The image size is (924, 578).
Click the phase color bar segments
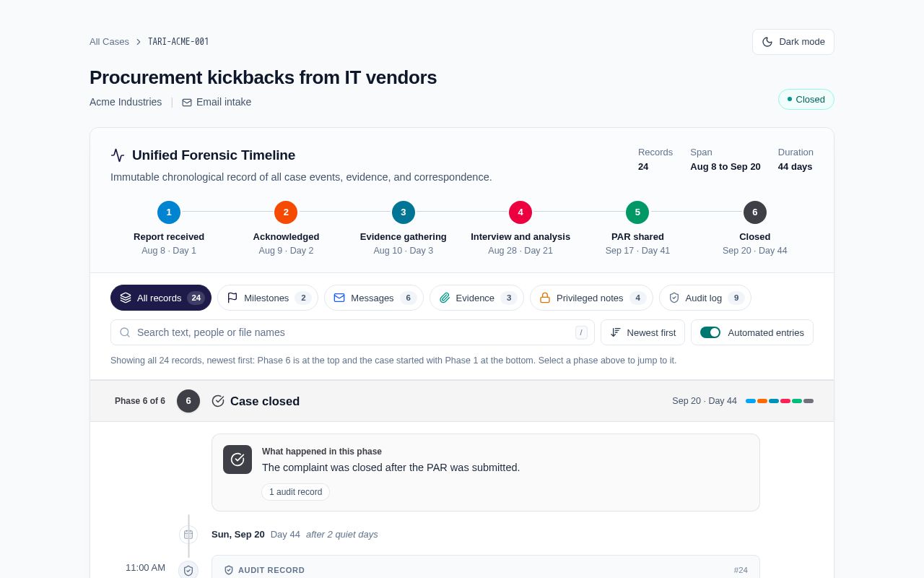[x=780, y=401]
